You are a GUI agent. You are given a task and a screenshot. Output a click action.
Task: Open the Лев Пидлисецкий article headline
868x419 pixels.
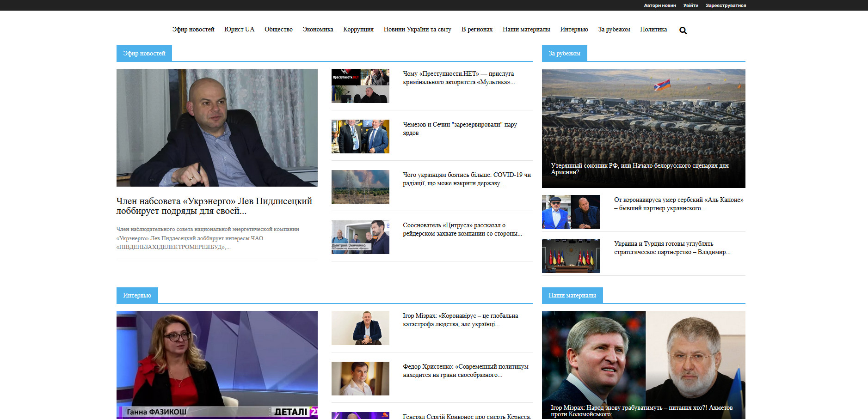[x=214, y=206]
